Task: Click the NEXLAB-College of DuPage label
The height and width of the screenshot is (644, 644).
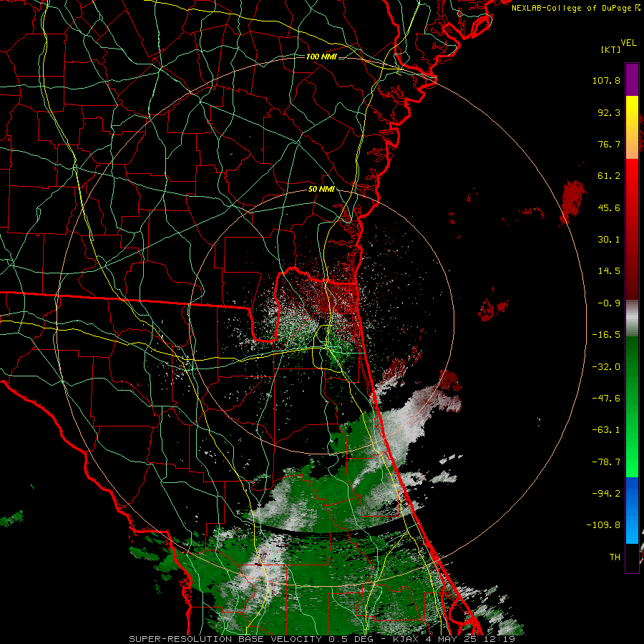Action: [571, 8]
